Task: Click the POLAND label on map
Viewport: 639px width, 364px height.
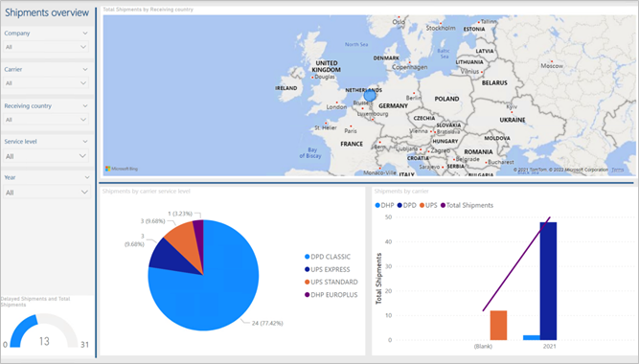Action: pyautogui.click(x=446, y=99)
